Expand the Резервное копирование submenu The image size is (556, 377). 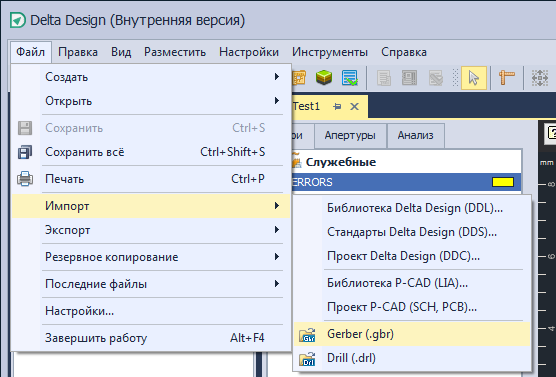pos(151,257)
